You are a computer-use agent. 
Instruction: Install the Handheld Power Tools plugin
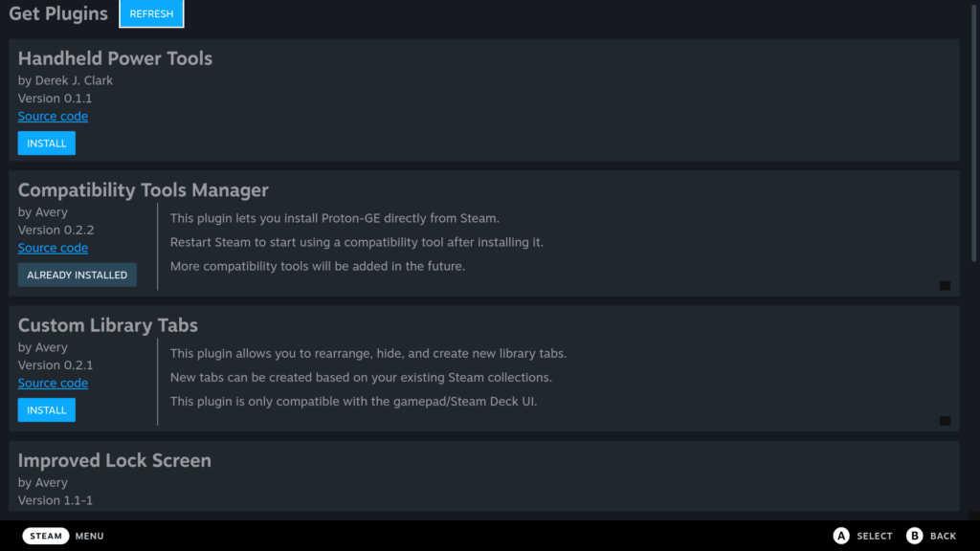tap(46, 143)
